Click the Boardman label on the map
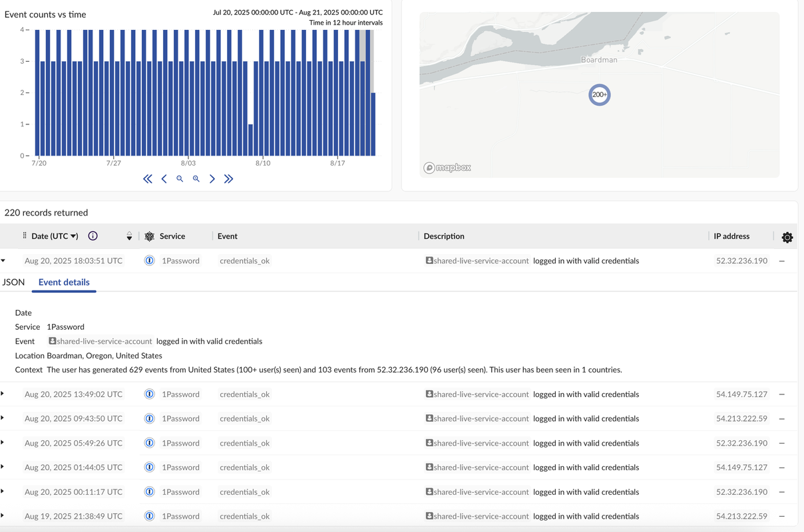This screenshot has width=804, height=532. point(599,60)
